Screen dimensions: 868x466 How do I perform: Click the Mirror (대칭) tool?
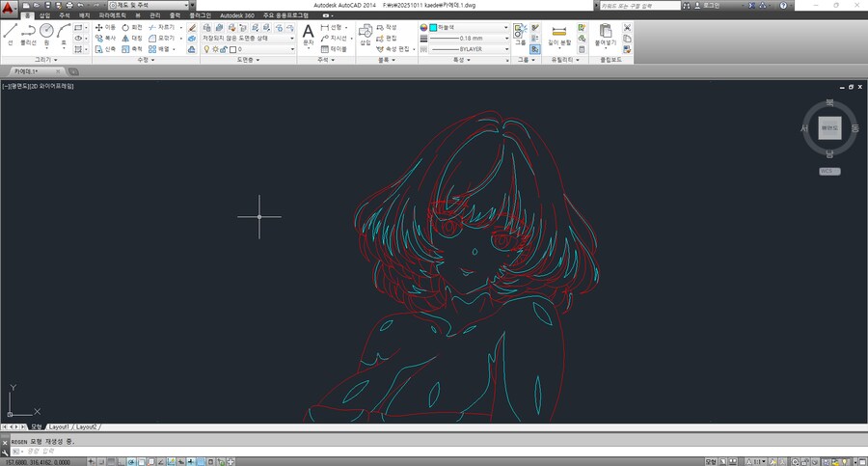click(132, 39)
